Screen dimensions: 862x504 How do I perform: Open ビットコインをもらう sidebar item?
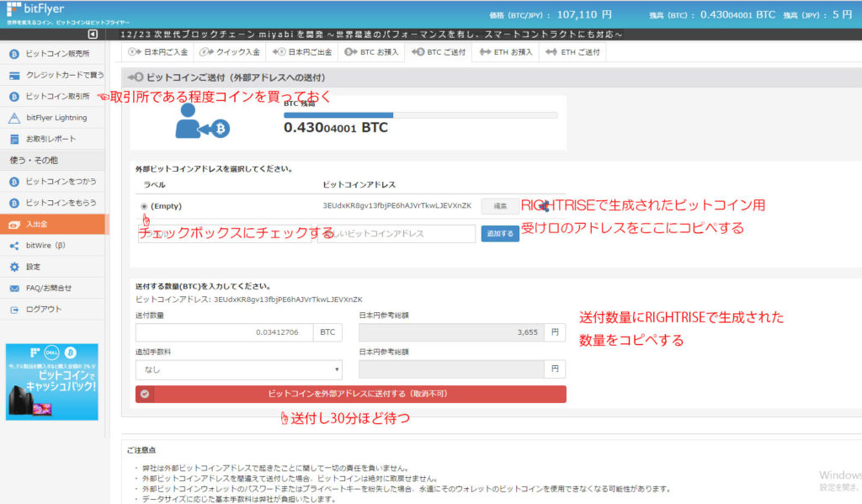click(52, 203)
